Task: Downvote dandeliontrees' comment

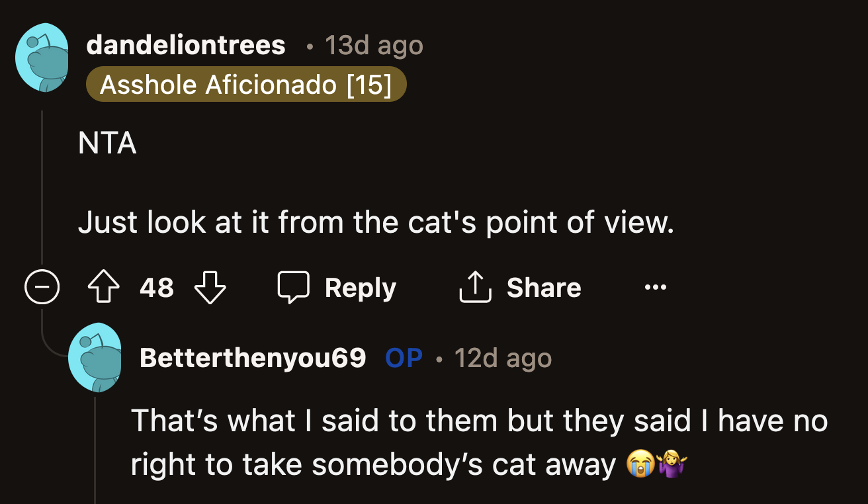Action: (x=210, y=286)
